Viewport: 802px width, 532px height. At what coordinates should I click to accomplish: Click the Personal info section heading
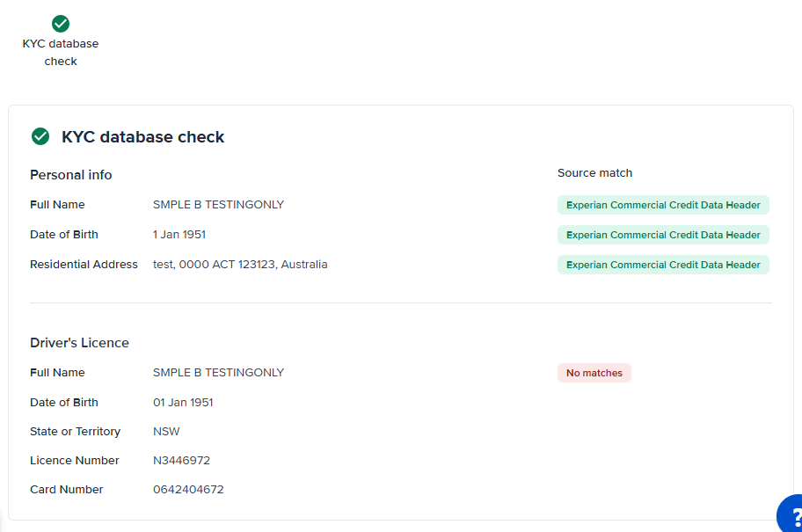[x=71, y=175]
